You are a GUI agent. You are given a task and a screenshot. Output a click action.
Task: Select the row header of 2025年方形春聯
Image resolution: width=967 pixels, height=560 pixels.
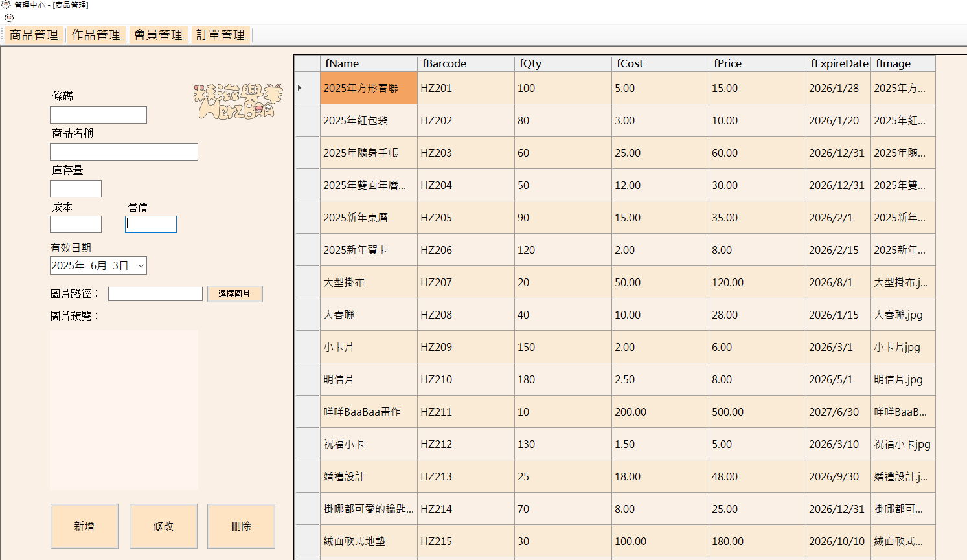point(308,88)
